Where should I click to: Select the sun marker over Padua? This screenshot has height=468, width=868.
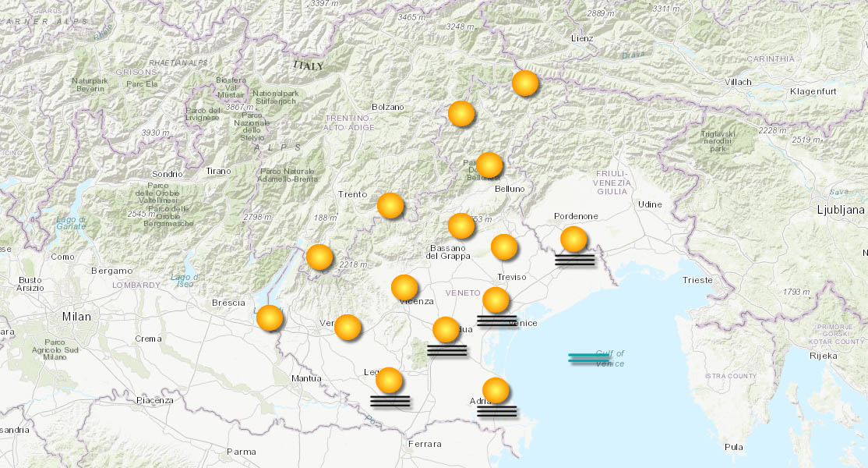445,331
